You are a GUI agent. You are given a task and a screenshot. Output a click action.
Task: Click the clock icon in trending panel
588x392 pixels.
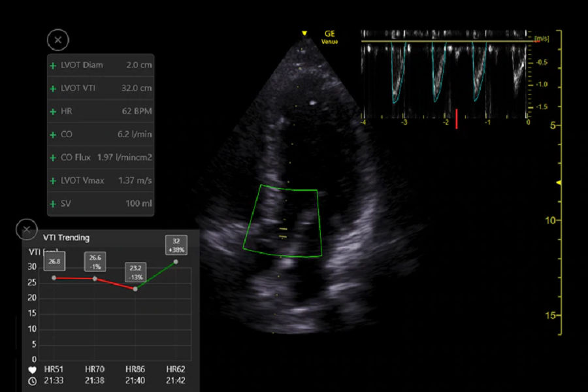point(33,380)
